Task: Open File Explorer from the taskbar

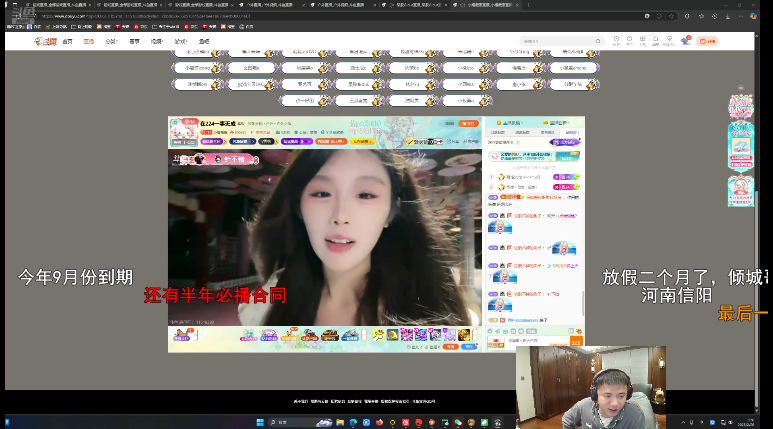Action: [340, 423]
